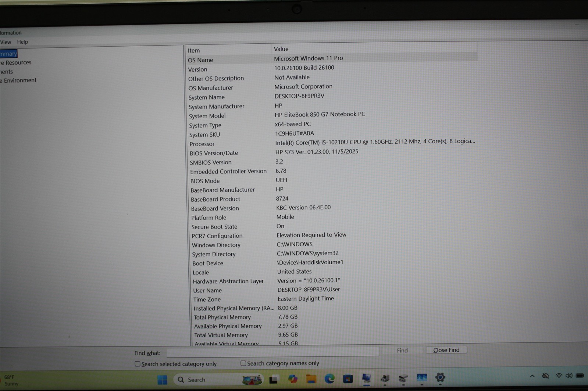Image resolution: width=588 pixels, height=391 pixels.
Task: Click the Intel Core i5-10210U processor value
Action: pyautogui.click(x=375, y=141)
